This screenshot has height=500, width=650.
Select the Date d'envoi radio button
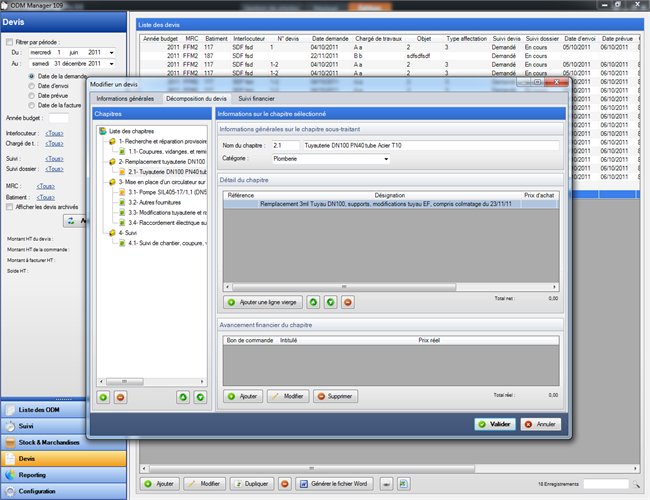[32, 85]
